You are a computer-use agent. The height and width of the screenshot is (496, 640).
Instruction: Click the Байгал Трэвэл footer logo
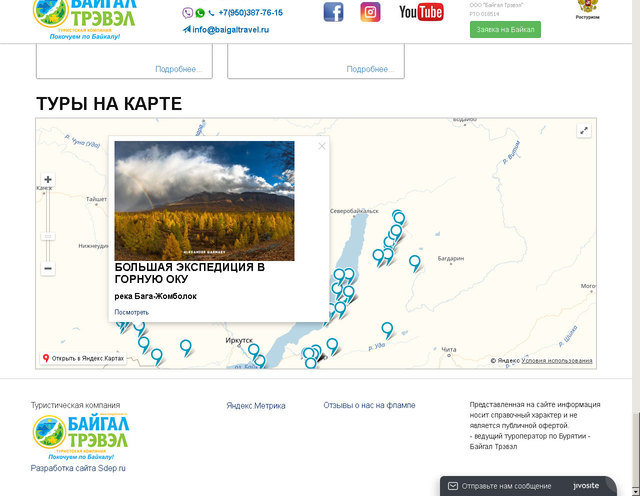81,436
